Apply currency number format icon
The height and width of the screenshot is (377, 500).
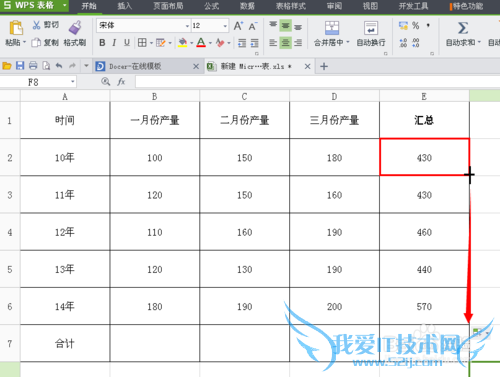coord(403,25)
